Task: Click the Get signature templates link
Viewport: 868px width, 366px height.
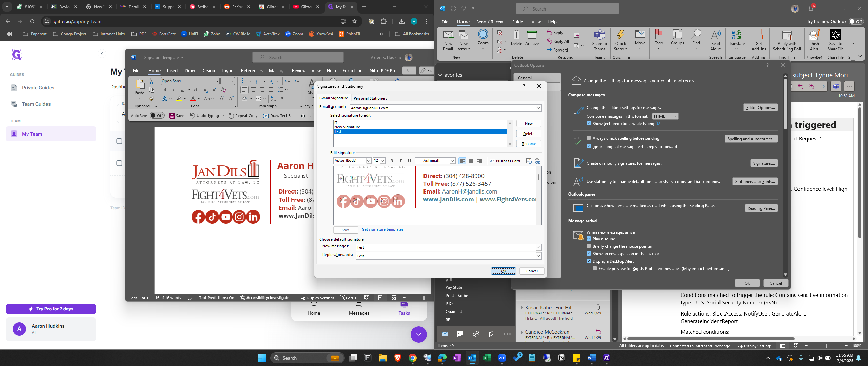Action: pos(382,229)
